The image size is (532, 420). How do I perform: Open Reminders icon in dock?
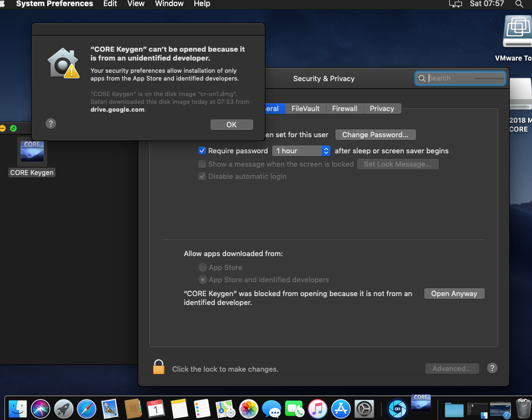coord(202,408)
